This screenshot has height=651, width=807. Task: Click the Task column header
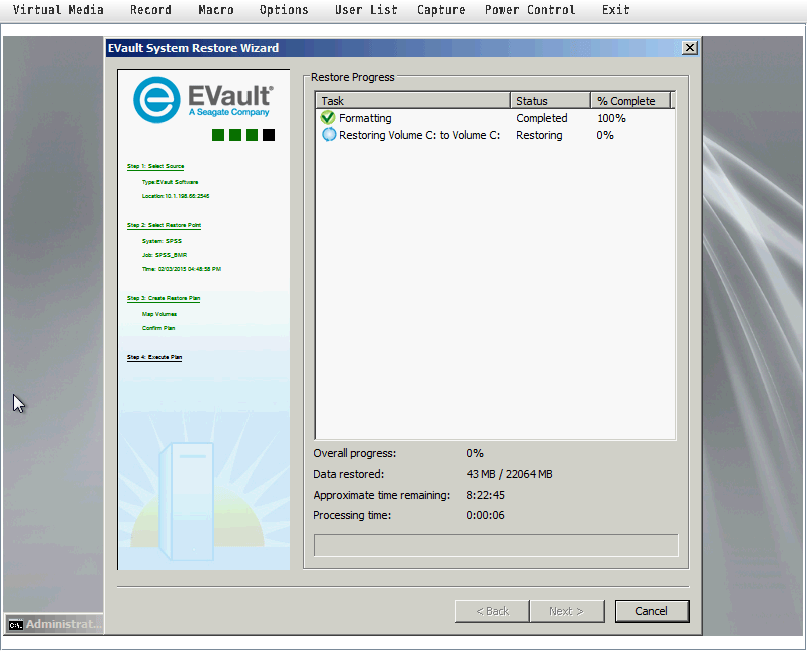coord(413,101)
